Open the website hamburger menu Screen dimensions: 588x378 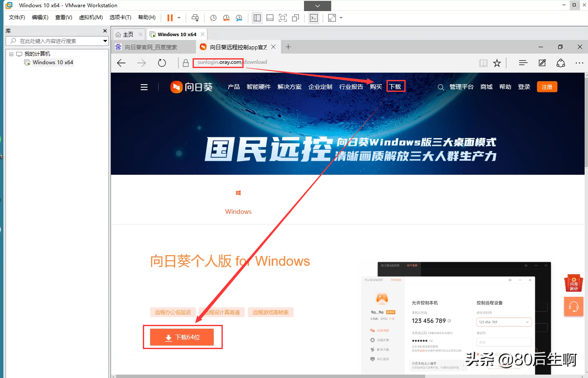pyautogui.click(x=144, y=87)
